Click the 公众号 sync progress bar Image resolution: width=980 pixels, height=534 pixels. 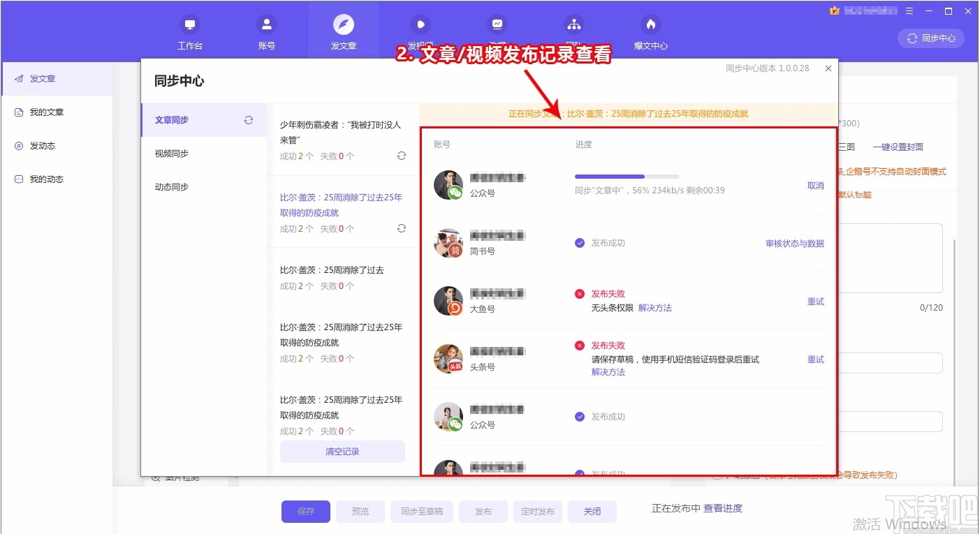(x=625, y=176)
